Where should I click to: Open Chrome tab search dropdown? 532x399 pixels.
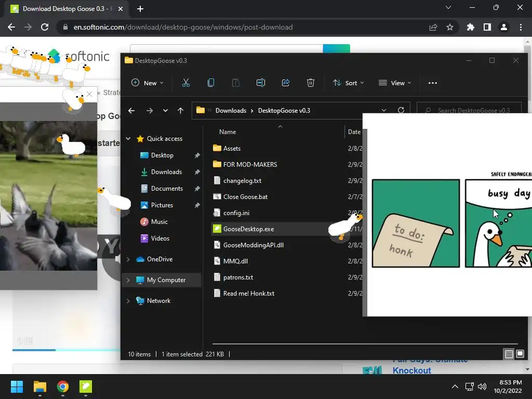448,7
